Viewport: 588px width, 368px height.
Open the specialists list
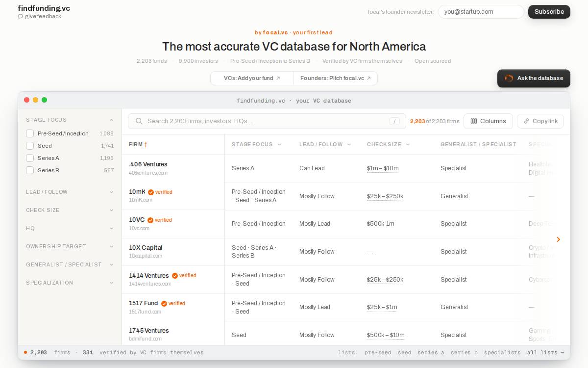pos(502,352)
